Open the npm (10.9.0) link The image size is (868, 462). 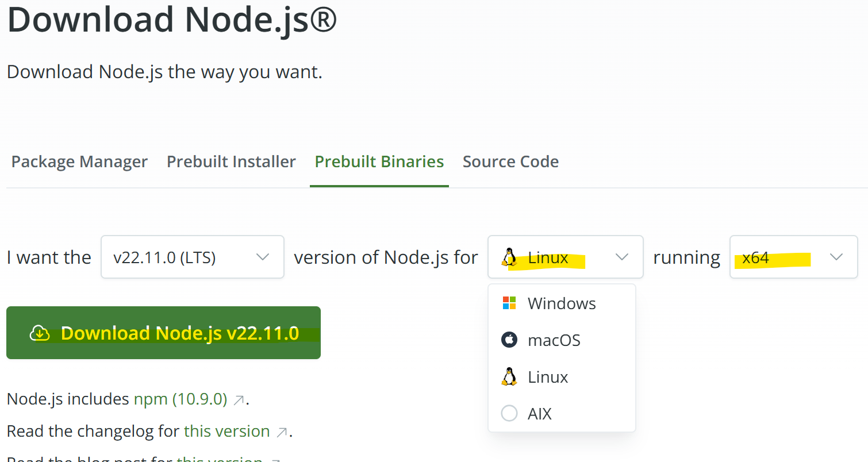[x=180, y=399]
